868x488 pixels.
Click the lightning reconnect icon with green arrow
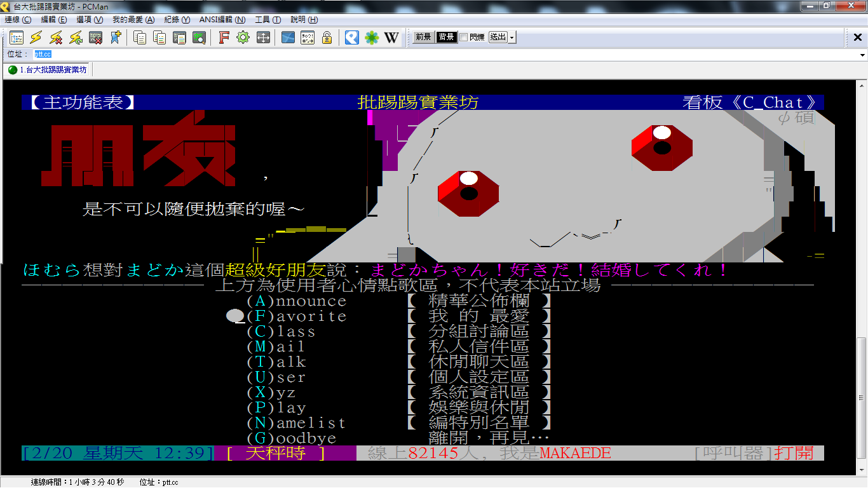(76, 37)
